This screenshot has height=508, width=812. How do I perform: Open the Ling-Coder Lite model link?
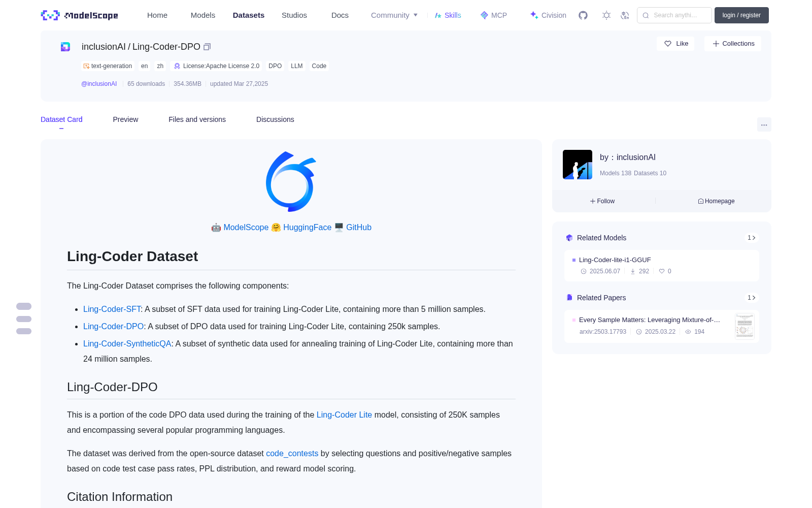[x=344, y=415]
